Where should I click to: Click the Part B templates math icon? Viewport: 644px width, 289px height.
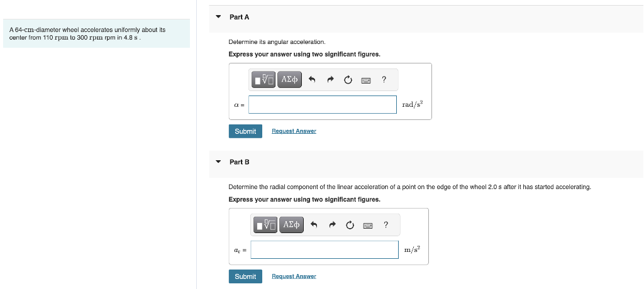266,224
